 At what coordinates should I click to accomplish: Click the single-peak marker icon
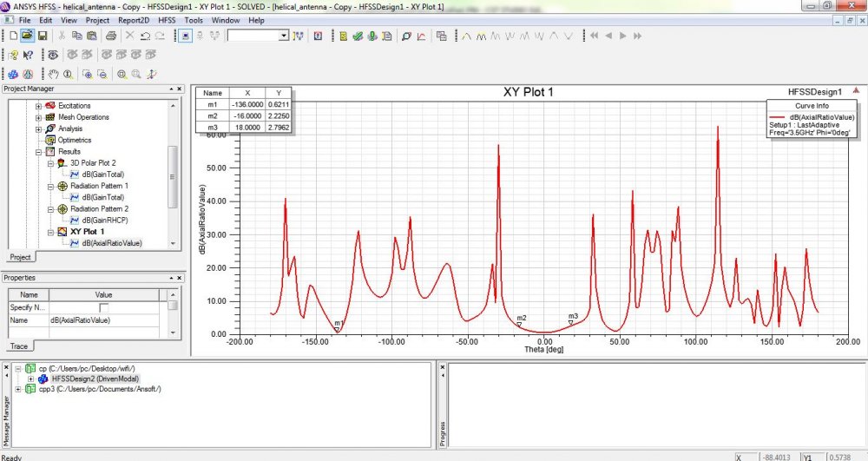(466, 36)
